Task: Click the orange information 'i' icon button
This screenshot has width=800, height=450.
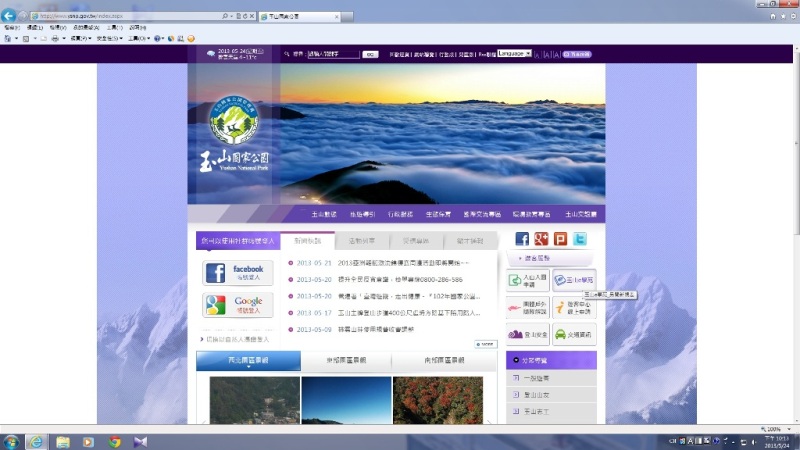Action: point(574,308)
